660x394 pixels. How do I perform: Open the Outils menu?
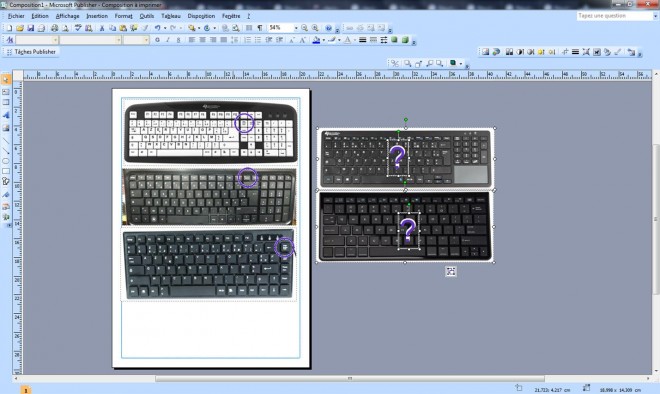(x=146, y=16)
